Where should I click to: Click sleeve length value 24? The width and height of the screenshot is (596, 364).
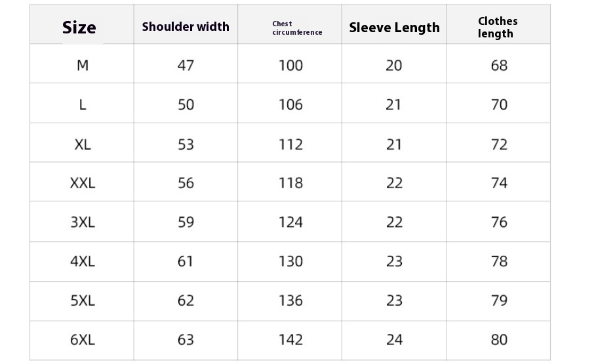[x=394, y=340]
